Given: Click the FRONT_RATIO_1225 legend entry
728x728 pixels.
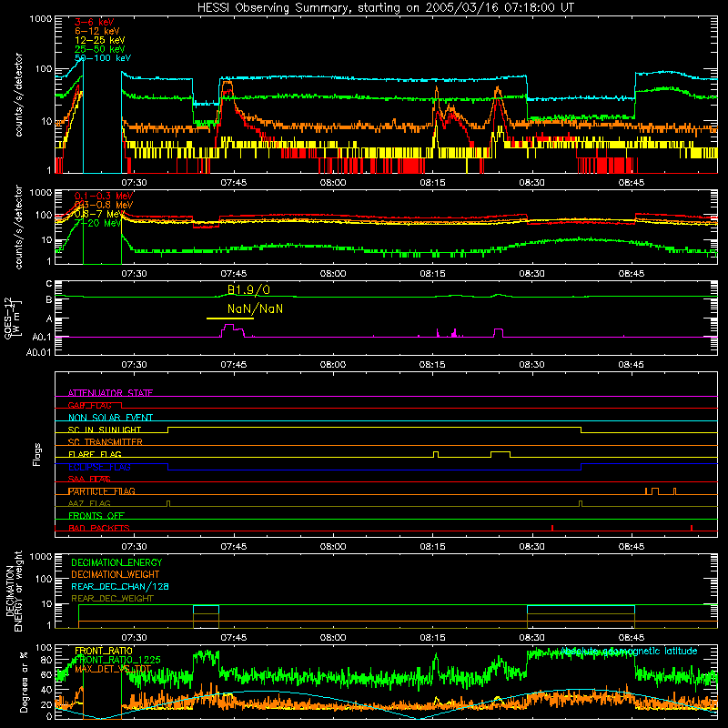Looking at the screenshot, I should coord(117,660).
